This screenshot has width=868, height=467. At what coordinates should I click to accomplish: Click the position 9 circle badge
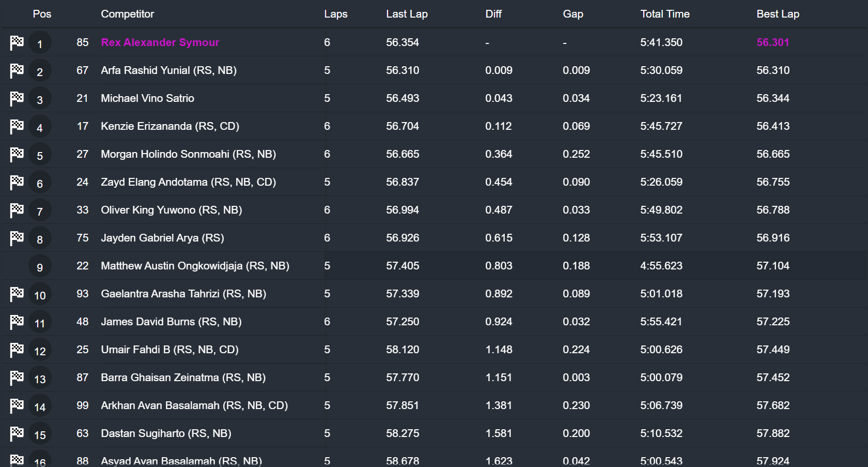coord(40,267)
